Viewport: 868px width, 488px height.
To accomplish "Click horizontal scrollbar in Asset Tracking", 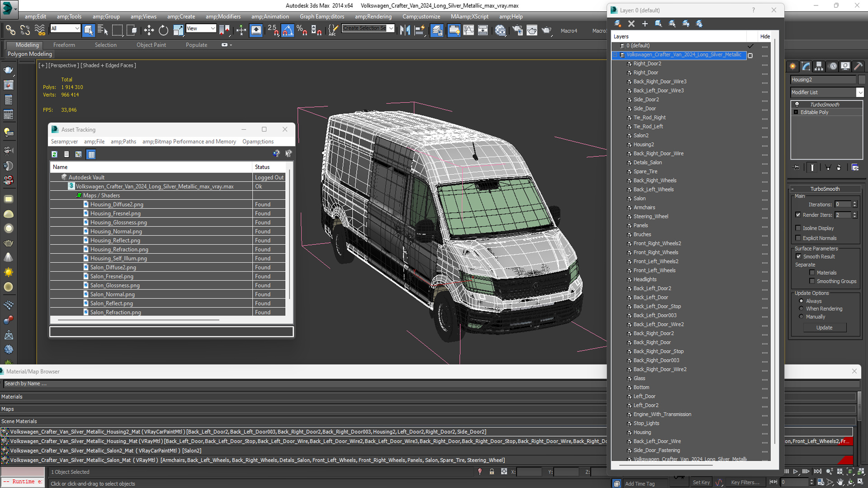I will tap(138, 320).
